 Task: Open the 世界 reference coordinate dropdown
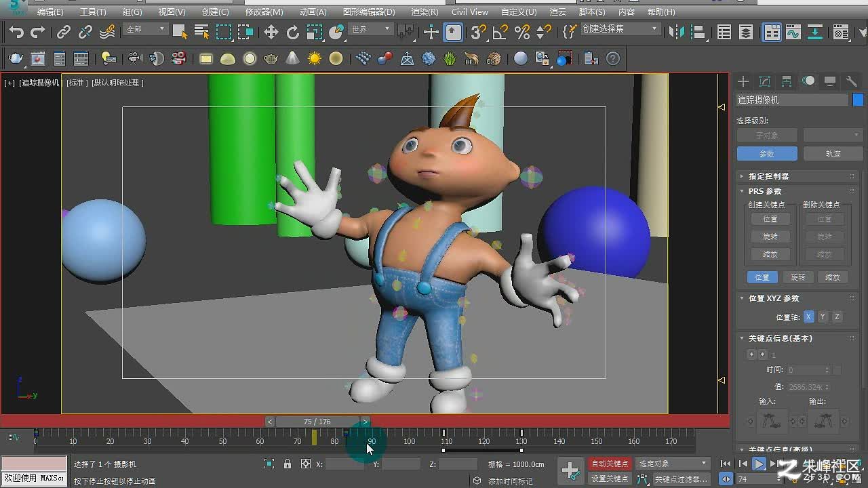point(370,29)
